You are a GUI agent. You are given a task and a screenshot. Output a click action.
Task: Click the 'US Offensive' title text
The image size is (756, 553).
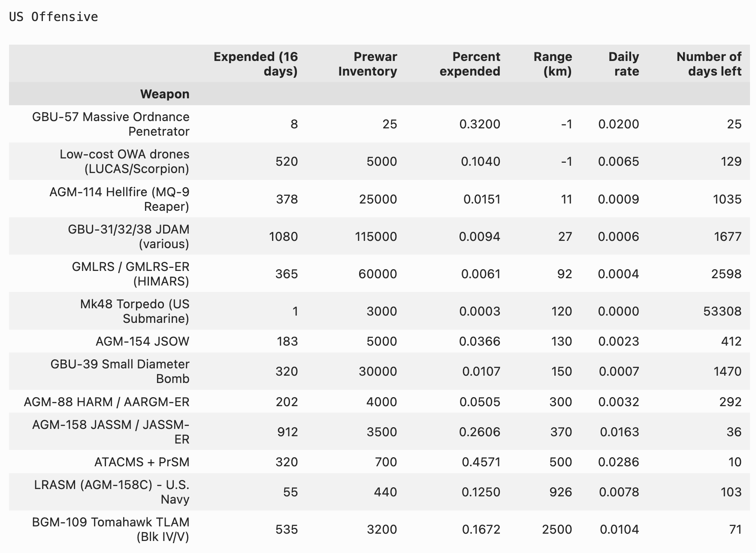pos(54,17)
